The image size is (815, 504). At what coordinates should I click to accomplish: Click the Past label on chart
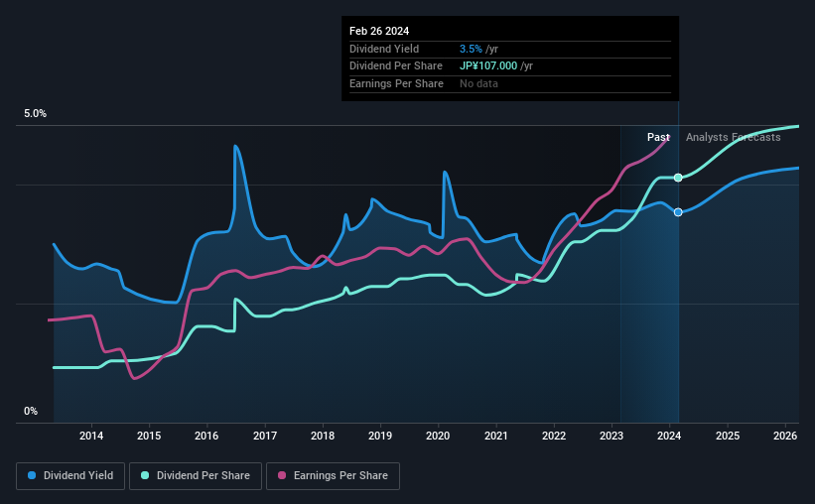coord(658,137)
